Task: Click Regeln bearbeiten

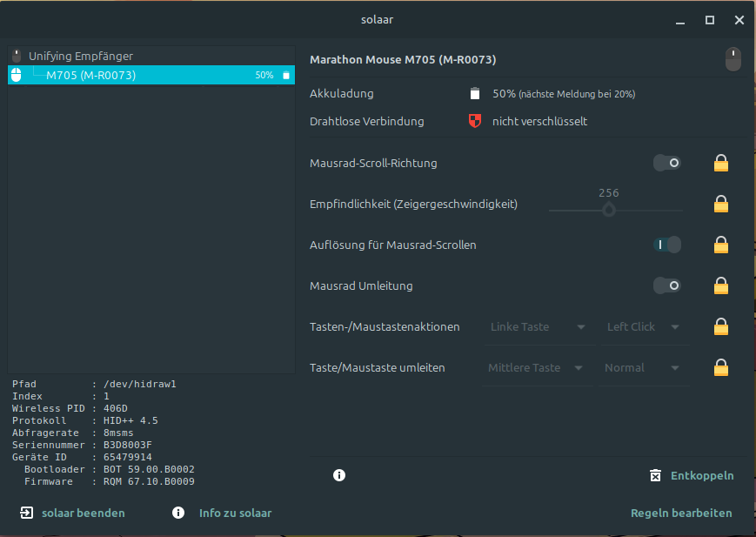Action: coord(681,513)
